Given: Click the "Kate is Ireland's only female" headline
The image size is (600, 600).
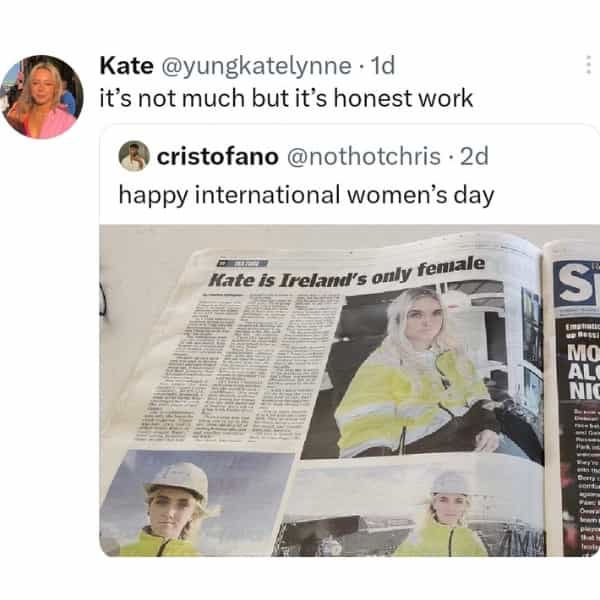Looking at the screenshot, I should pos(347,275).
